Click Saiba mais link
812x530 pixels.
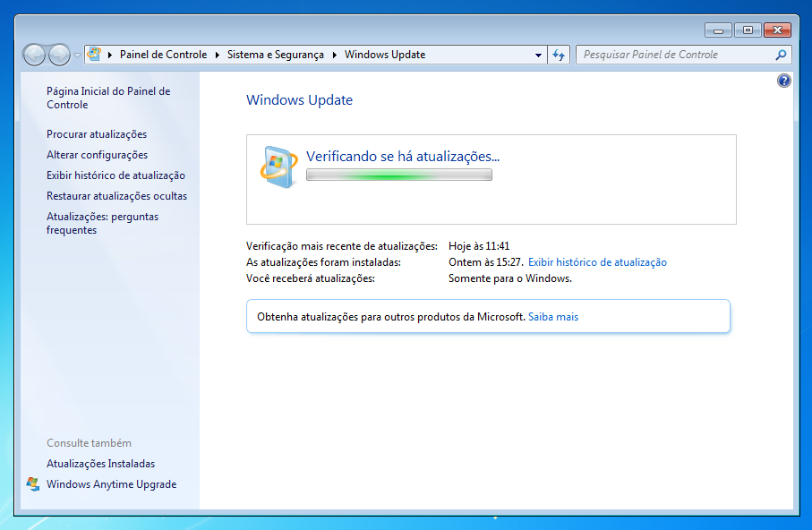(x=553, y=317)
